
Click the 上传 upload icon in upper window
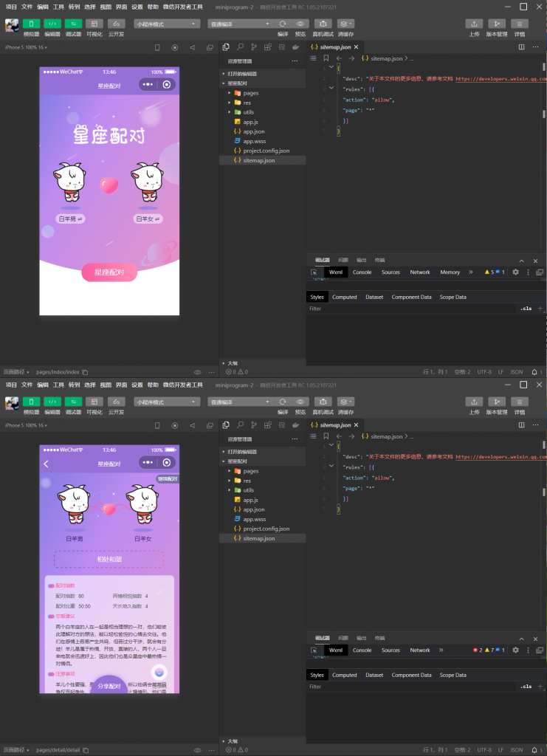coord(474,24)
